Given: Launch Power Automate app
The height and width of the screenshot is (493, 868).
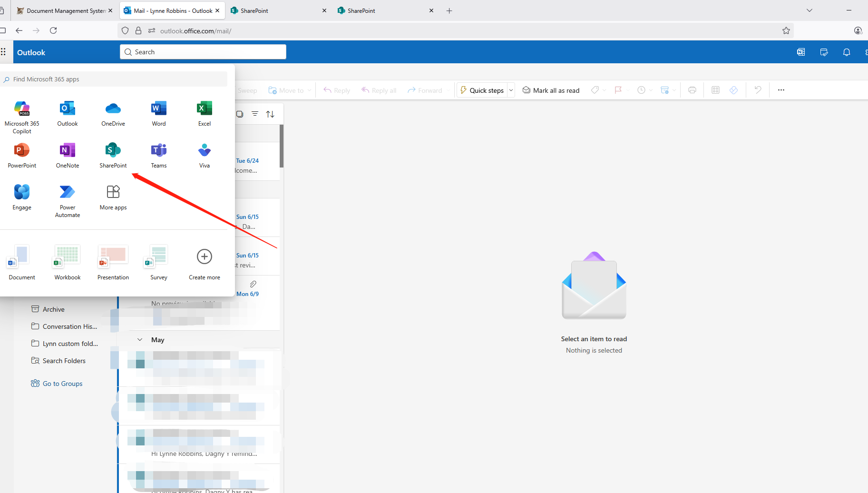Looking at the screenshot, I should (68, 201).
